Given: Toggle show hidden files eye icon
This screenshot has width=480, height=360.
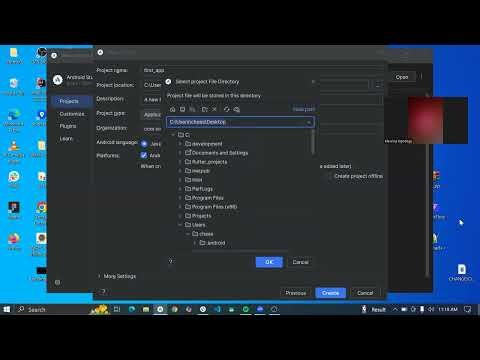Looking at the screenshot, I should click(x=237, y=109).
